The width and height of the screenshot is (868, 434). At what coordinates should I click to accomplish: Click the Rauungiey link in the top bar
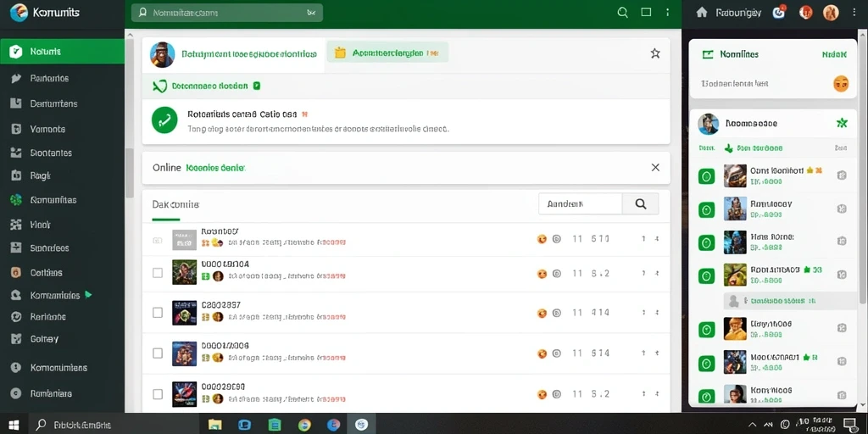pyautogui.click(x=738, y=12)
